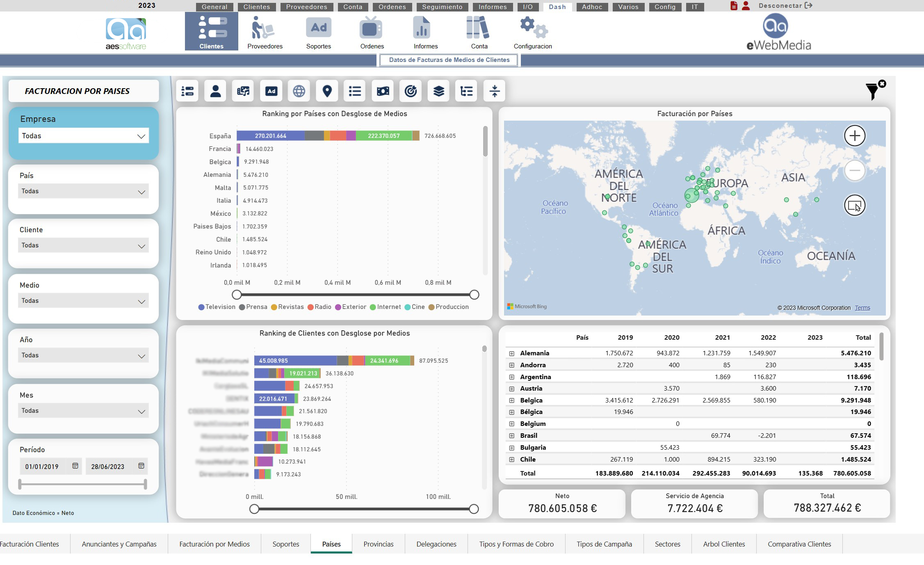Open the Clientes module icon
Screen dimensions: 924x565
click(x=211, y=31)
